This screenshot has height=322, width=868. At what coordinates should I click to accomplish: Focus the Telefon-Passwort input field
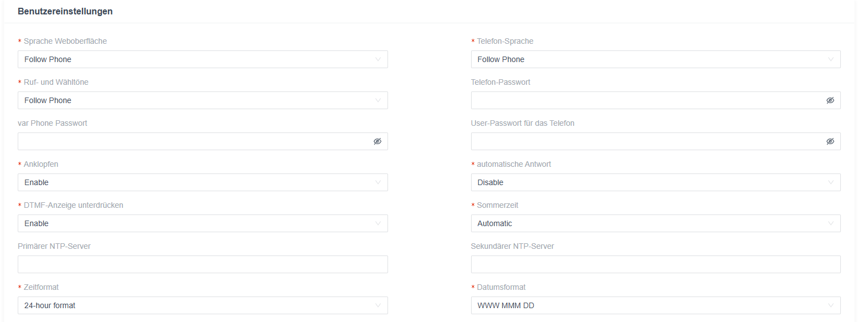coord(655,100)
